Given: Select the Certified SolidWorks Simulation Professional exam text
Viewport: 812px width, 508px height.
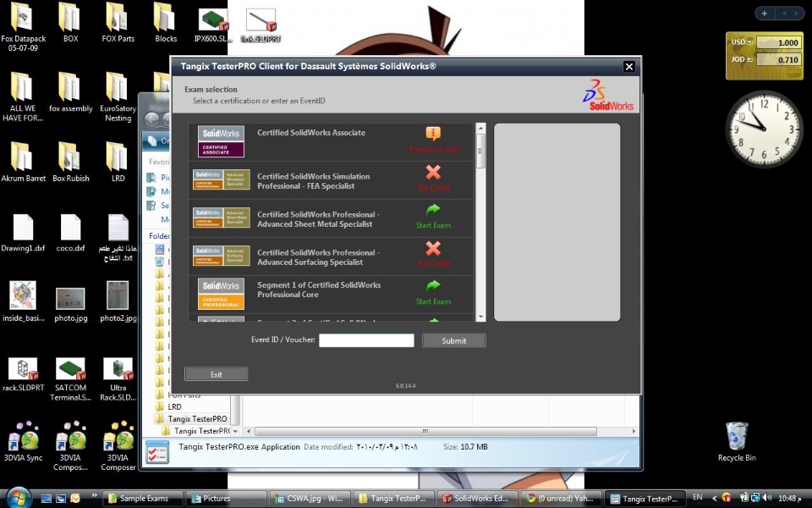Looking at the screenshot, I should (x=313, y=181).
